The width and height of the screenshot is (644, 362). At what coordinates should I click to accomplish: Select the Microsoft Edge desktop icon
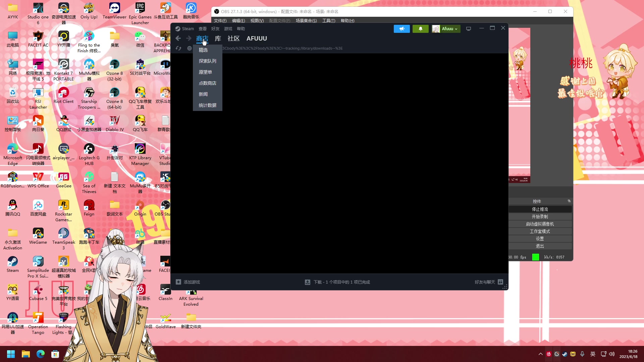point(13,155)
